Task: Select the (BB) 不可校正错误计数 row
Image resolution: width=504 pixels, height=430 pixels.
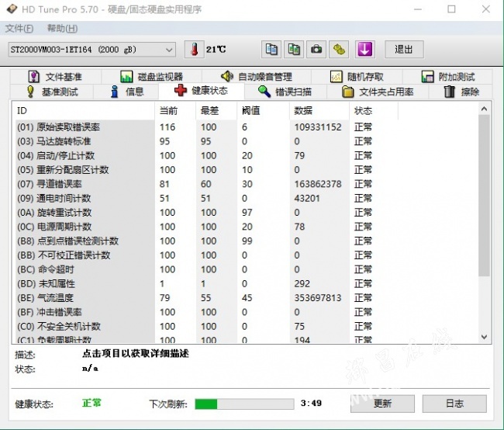Action: point(205,255)
